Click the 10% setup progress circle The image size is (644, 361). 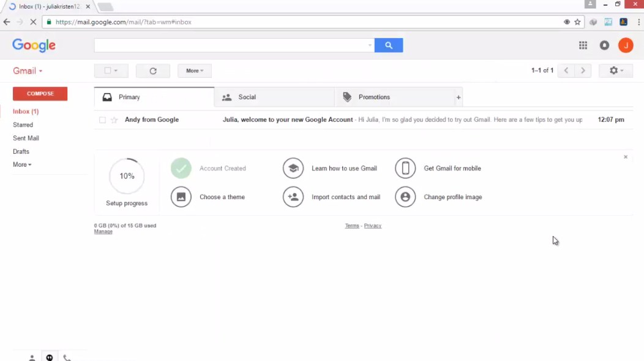tap(127, 176)
